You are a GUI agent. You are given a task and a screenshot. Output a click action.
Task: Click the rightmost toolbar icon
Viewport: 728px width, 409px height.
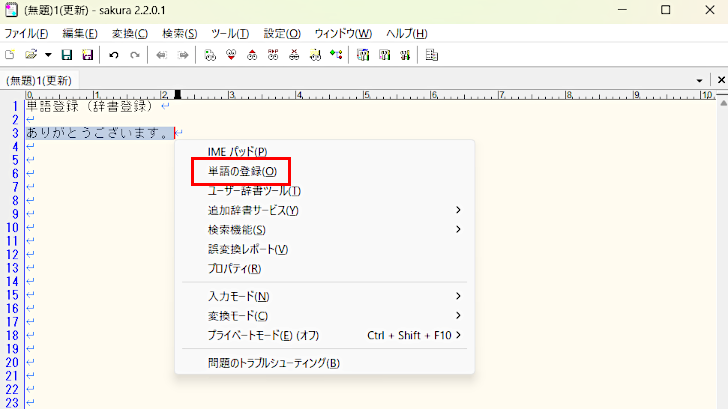coord(432,54)
